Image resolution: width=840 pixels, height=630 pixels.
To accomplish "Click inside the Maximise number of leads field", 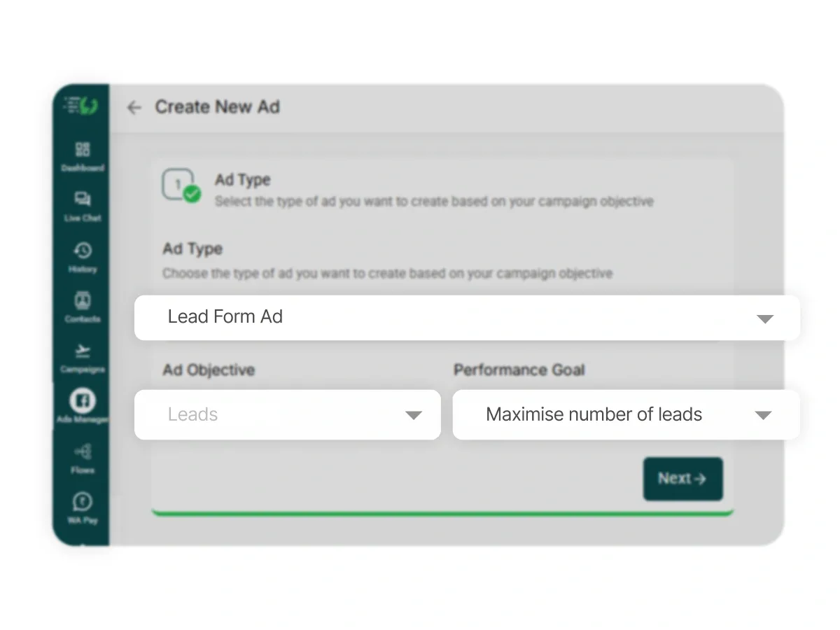I will [x=594, y=414].
